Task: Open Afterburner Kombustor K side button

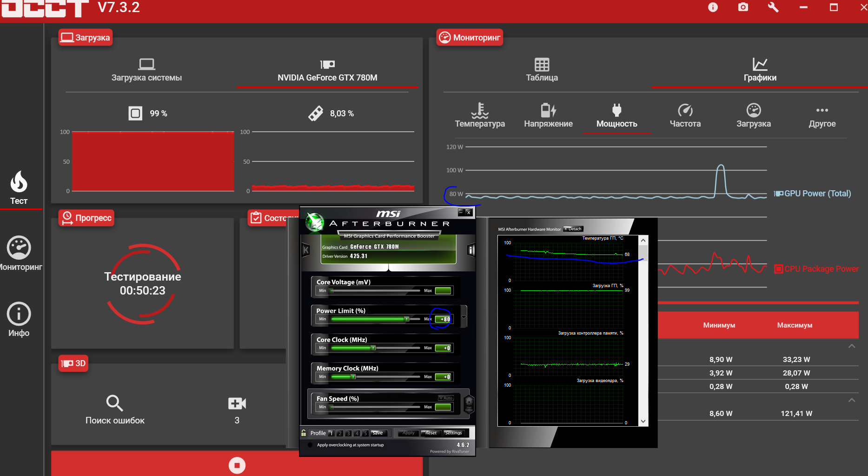Action: [305, 250]
